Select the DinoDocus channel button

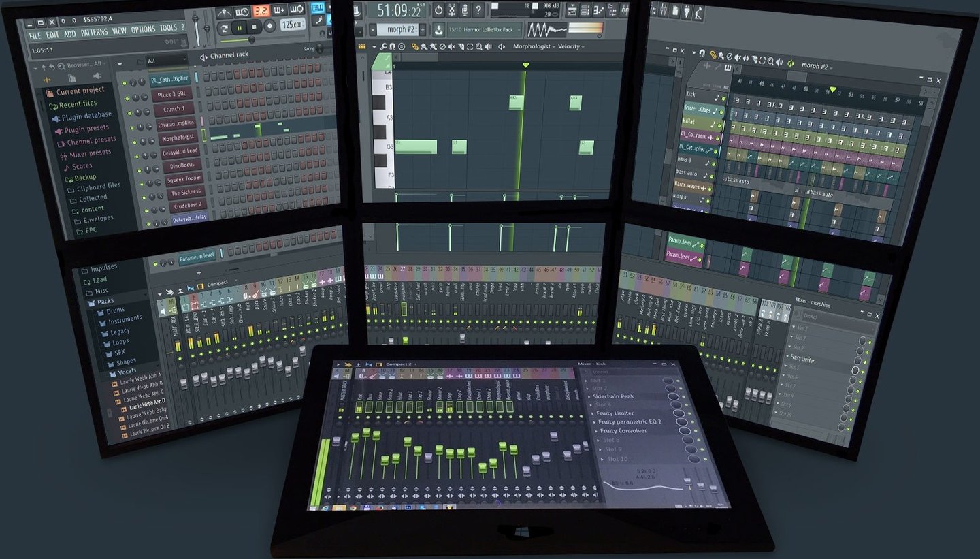pyautogui.click(x=181, y=165)
